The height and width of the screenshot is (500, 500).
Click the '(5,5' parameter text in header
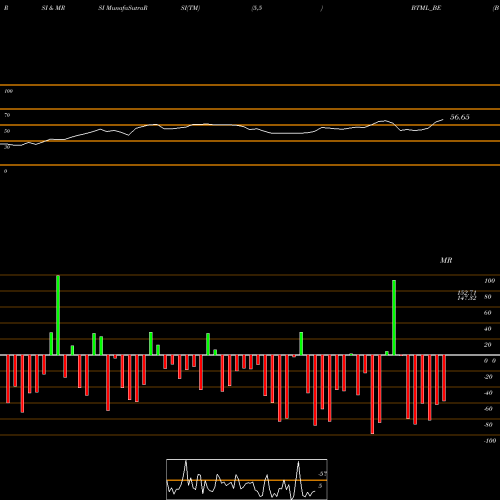click(257, 8)
